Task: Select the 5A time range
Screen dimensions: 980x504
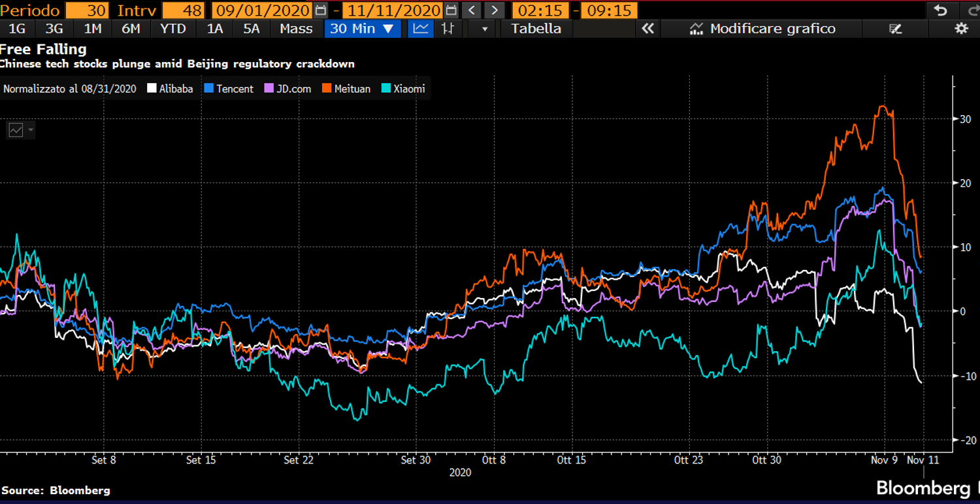Action: pyautogui.click(x=252, y=29)
